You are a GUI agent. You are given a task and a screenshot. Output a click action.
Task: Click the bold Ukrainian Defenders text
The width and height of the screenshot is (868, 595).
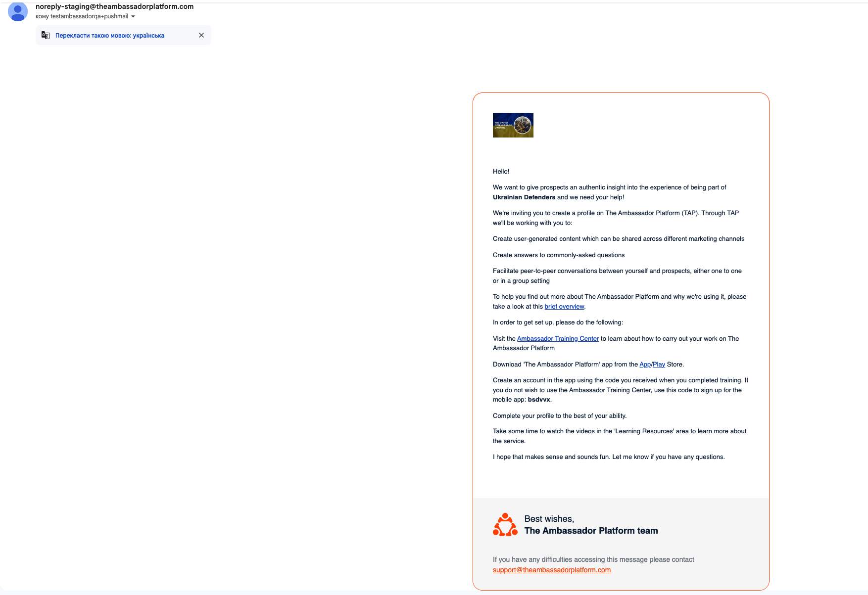pos(524,197)
